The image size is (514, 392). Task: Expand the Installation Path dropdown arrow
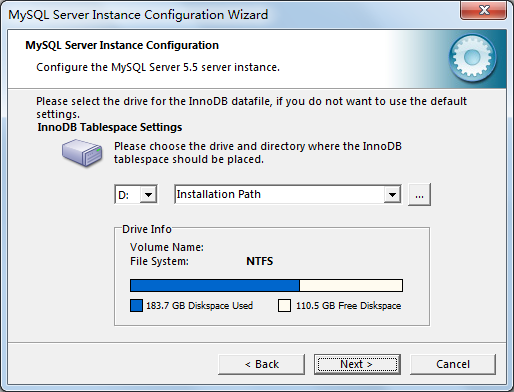392,194
